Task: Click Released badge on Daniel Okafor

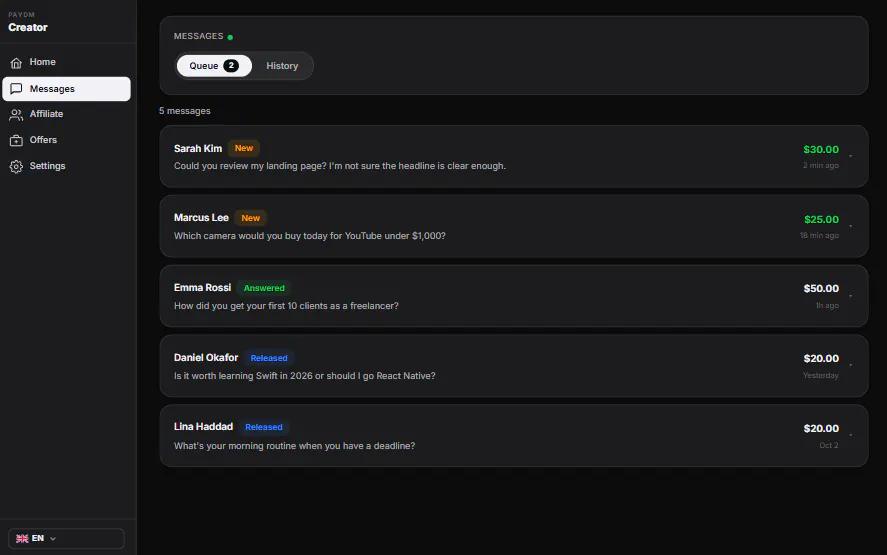Action: [x=269, y=358]
